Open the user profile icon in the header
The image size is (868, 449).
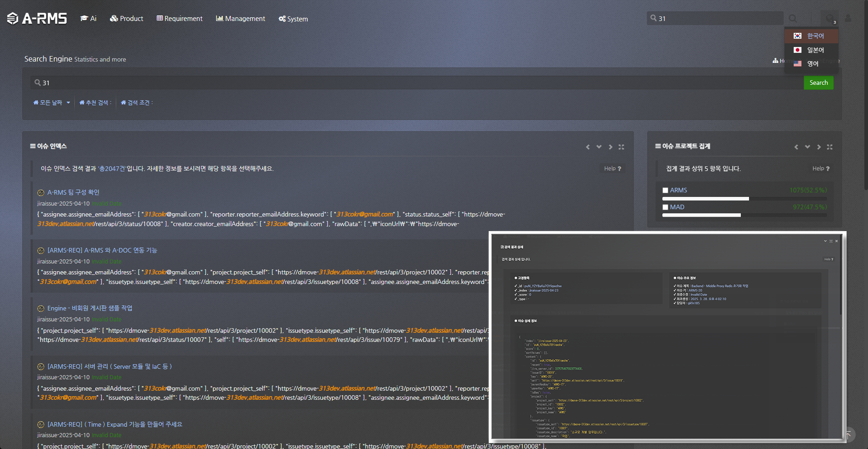[x=848, y=18]
